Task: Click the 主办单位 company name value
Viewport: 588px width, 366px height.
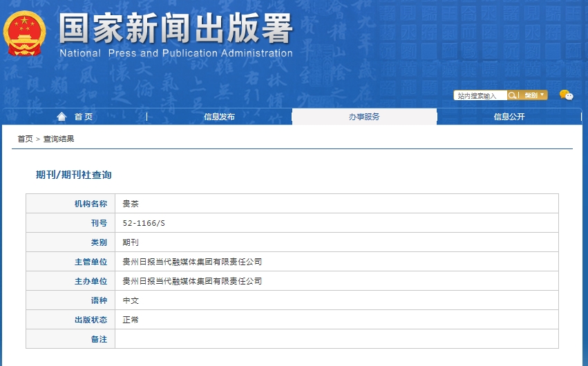Action: point(192,281)
